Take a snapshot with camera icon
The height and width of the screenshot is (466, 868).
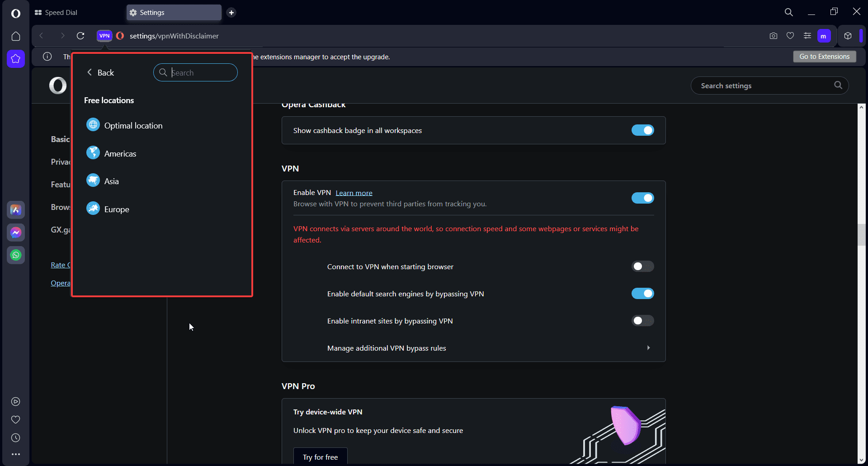point(774,36)
